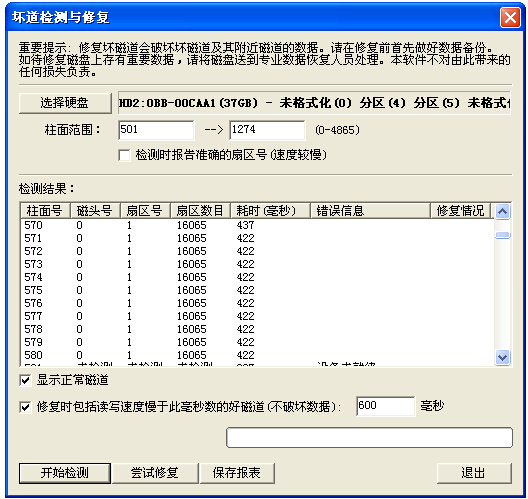Viewport: 528px width, 499px height.
Task: Select the row for cylinder 570
Action: [x=257, y=225]
